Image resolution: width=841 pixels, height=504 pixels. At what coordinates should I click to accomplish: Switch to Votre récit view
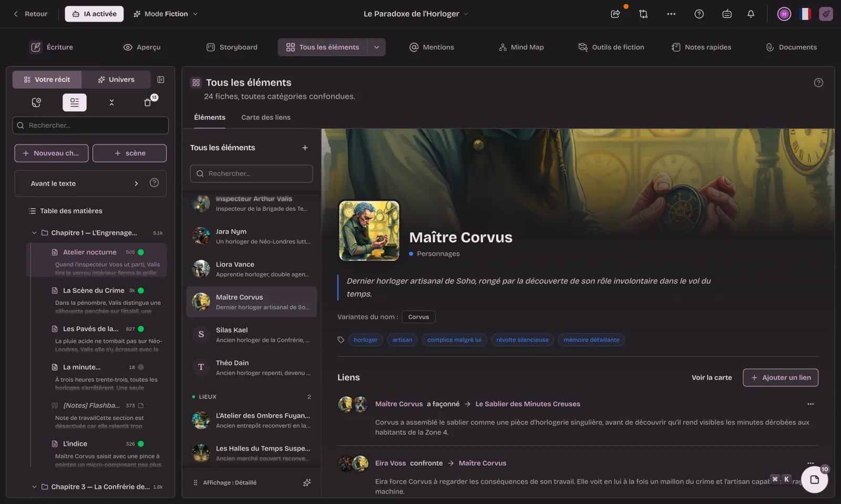[47, 80]
